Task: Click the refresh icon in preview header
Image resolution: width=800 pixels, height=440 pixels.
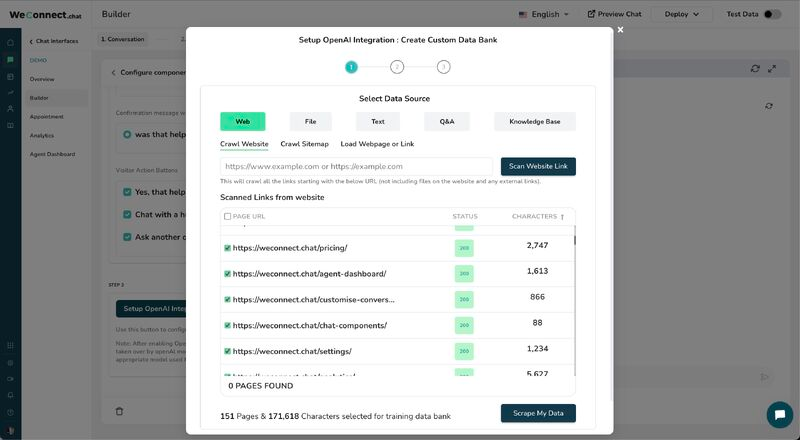Action: click(755, 68)
